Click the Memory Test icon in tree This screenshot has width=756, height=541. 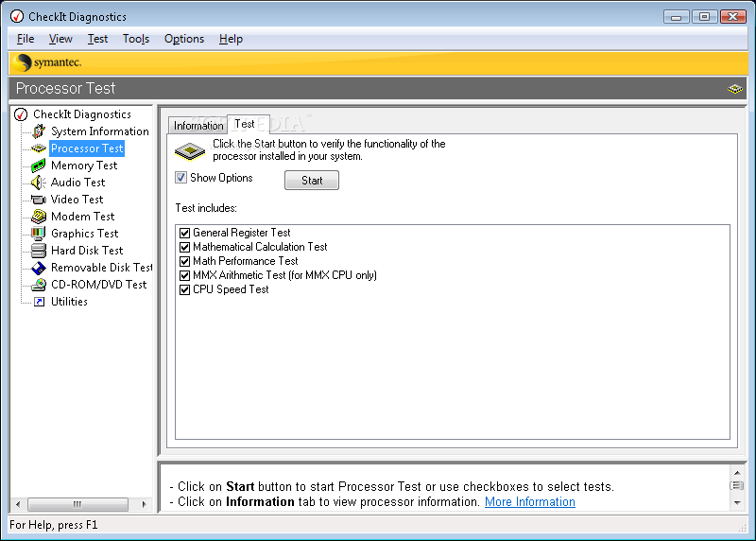click(x=39, y=166)
